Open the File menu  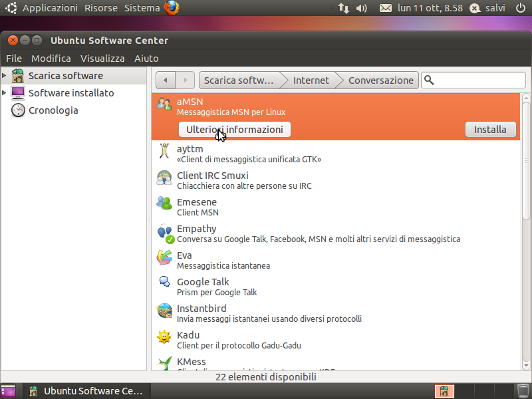click(14, 59)
